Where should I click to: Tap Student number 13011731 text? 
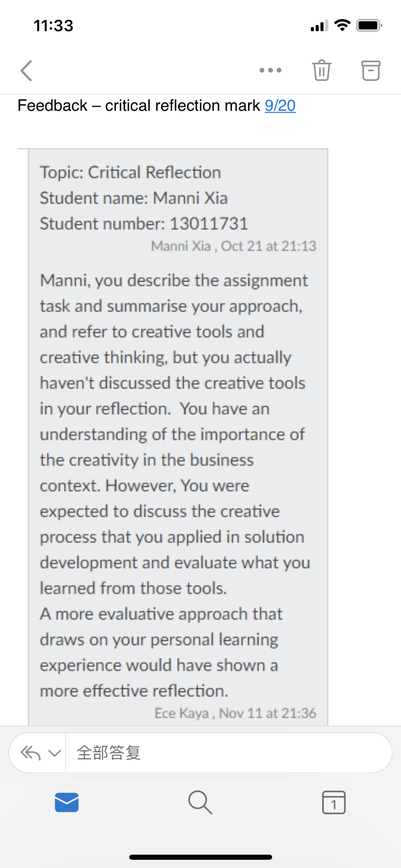click(144, 224)
